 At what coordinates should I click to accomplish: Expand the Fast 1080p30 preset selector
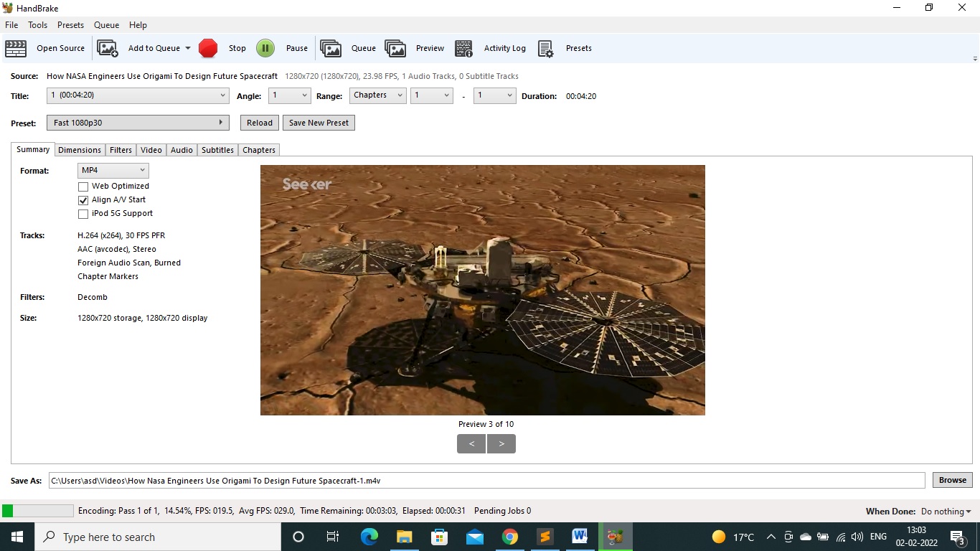[x=138, y=123]
